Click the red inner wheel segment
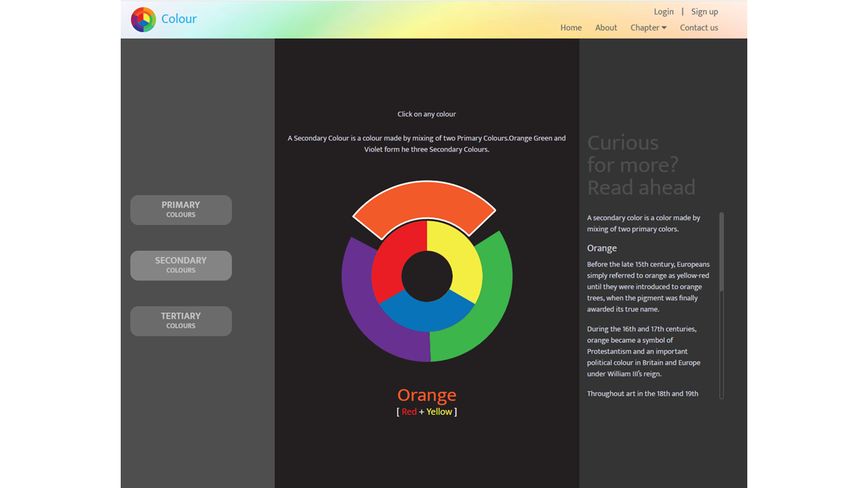Screen dimensions: 868x488 [x=397, y=258]
